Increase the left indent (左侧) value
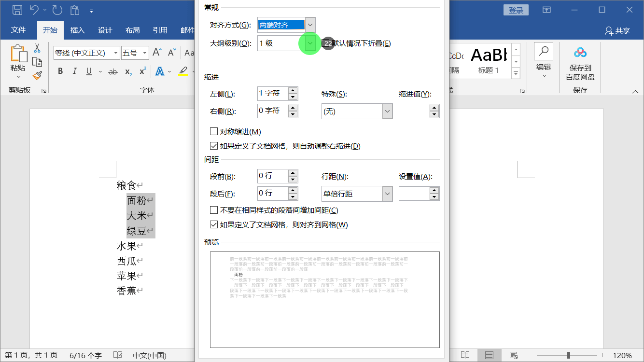Image resolution: width=644 pixels, height=362 pixels. tap(293, 90)
